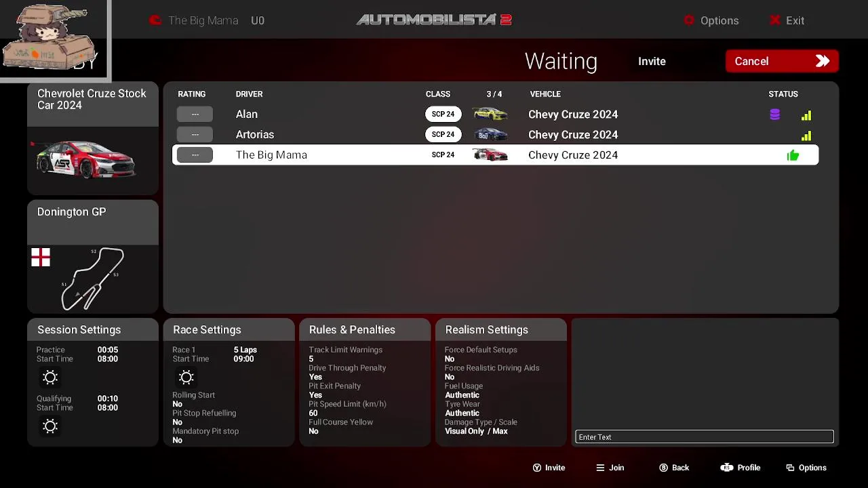Select driver row Artorias
Viewport: 868px width, 488px height.
click(x=495, y=134)
